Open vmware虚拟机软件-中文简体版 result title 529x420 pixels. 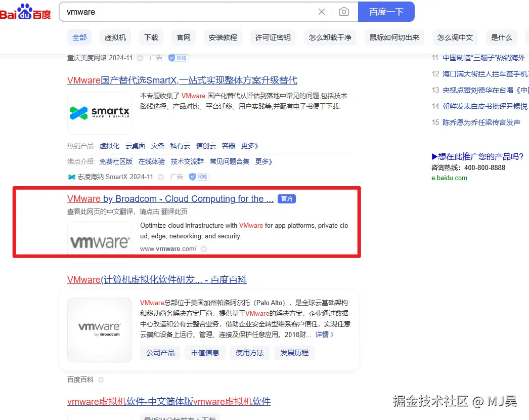[169, 402]
